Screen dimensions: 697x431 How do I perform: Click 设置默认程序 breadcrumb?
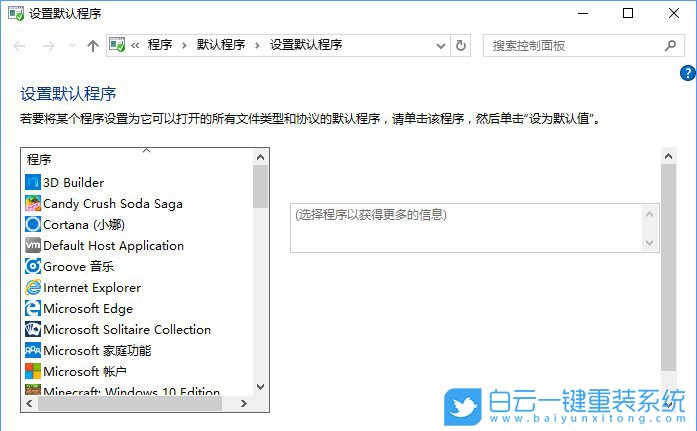[306, 45]
